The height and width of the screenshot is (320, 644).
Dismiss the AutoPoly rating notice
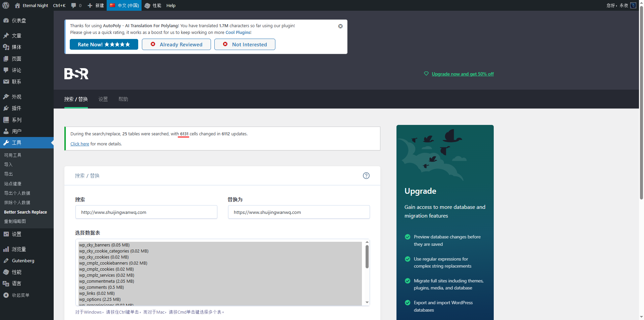(x=340, y=26)
